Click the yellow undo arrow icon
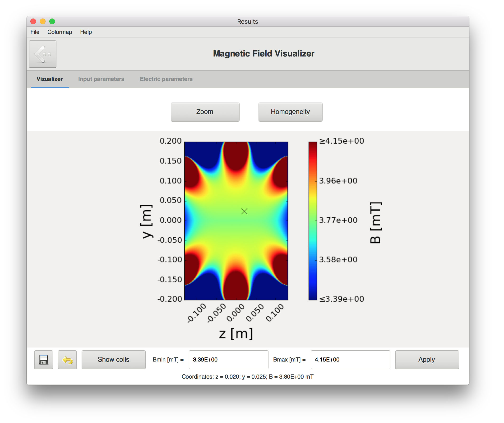This screenshot has width=504, height=423. (67, 360)
